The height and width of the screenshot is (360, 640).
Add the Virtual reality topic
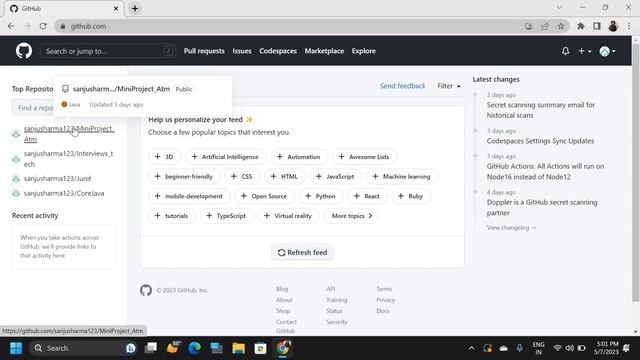(288, 216)
